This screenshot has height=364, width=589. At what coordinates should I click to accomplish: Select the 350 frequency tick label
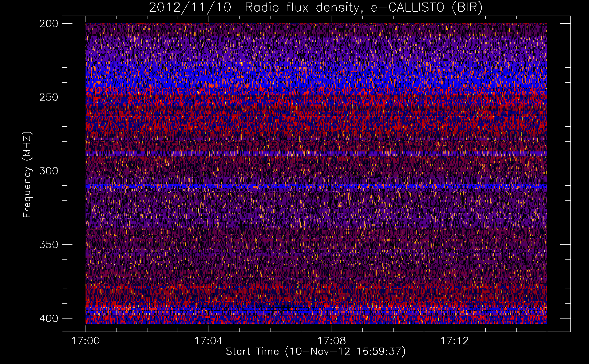tap(48, 244)
